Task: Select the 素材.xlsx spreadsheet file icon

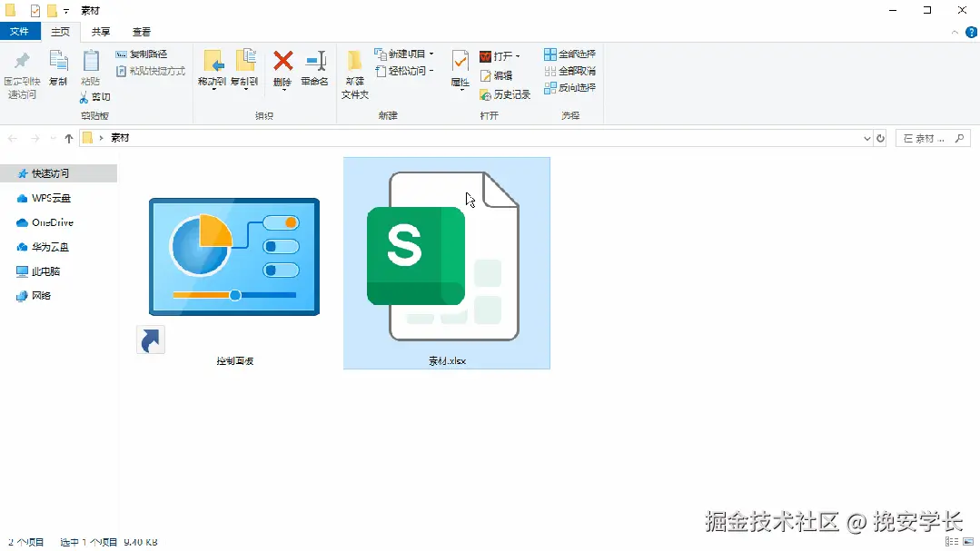Action: pos(443,256)
